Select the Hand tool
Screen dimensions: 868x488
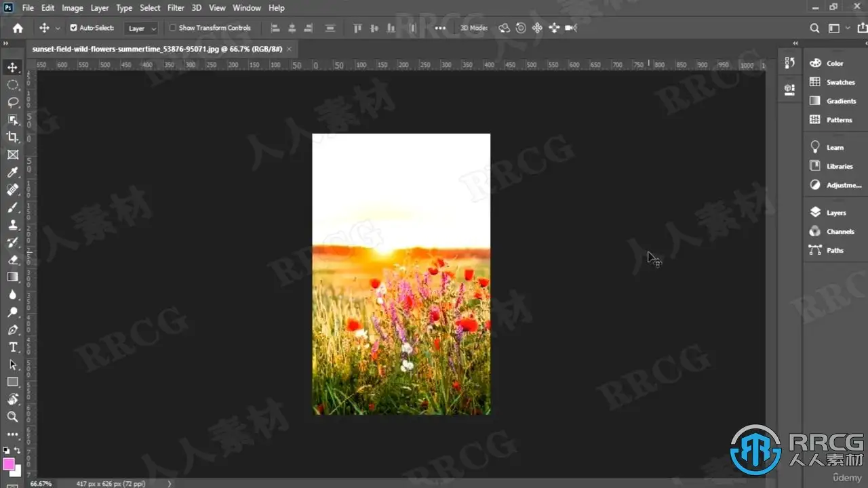12,399
